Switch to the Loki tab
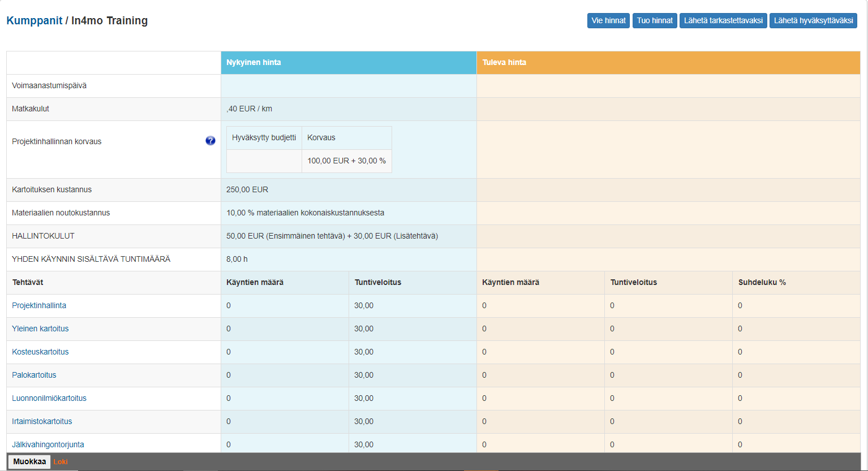The image size is (868, 471). pos(61,462)
